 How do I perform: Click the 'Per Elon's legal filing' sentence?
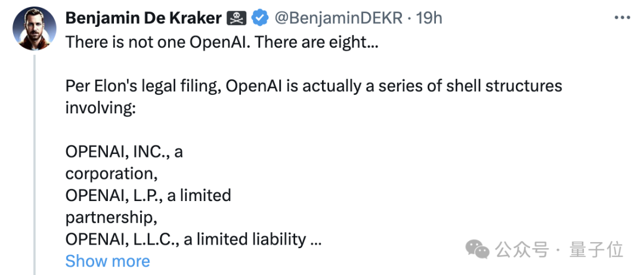[314, 86]
